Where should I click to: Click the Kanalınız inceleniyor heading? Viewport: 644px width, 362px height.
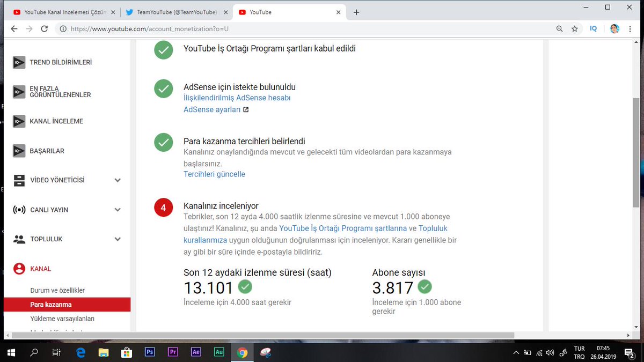click(x=221, y=206)
